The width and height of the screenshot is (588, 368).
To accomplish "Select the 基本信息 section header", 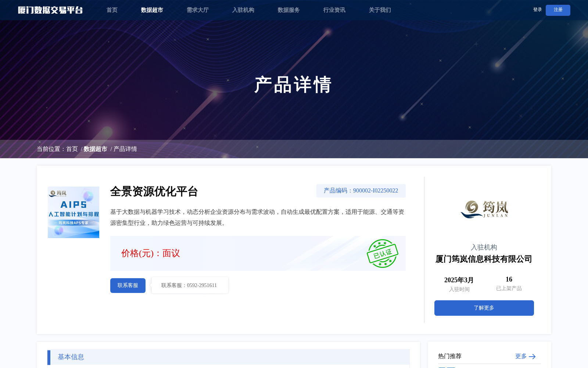I will (229, 357).
